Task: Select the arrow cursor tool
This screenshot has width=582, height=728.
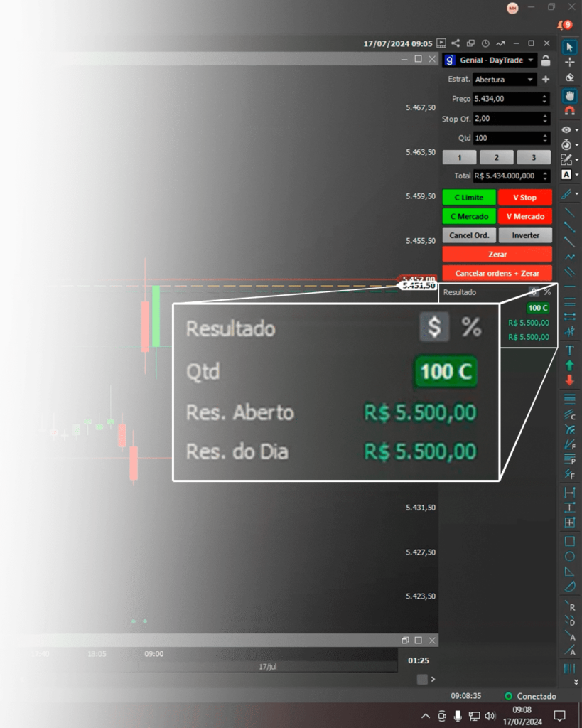Action: tap(569, 47)
